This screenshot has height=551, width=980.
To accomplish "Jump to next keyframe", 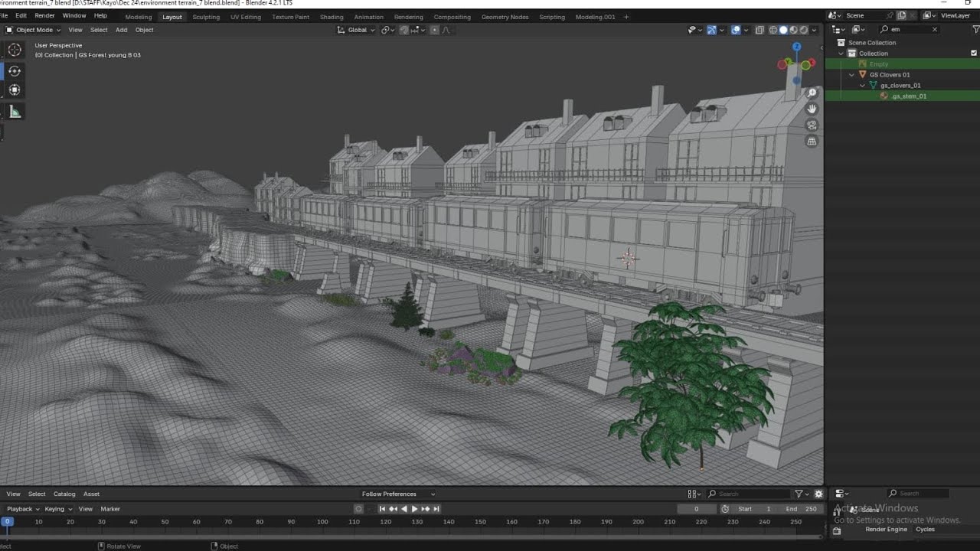I will point(426,509).
